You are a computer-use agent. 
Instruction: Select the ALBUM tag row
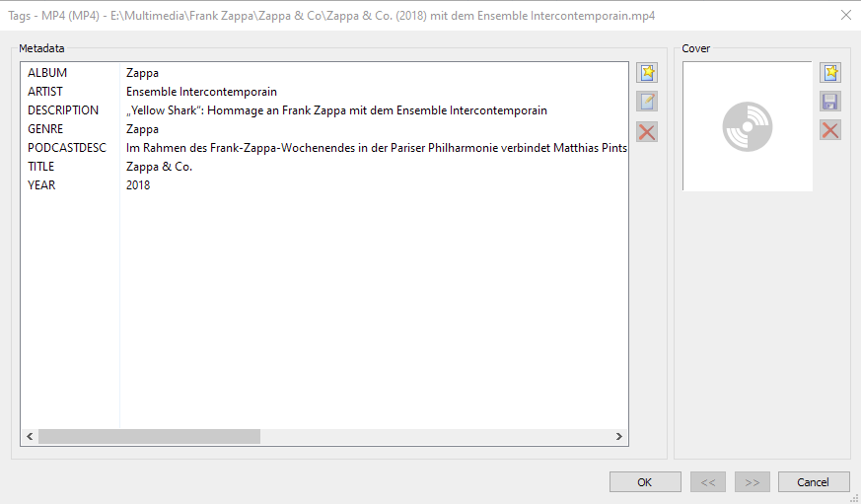[x=324, y=72]
